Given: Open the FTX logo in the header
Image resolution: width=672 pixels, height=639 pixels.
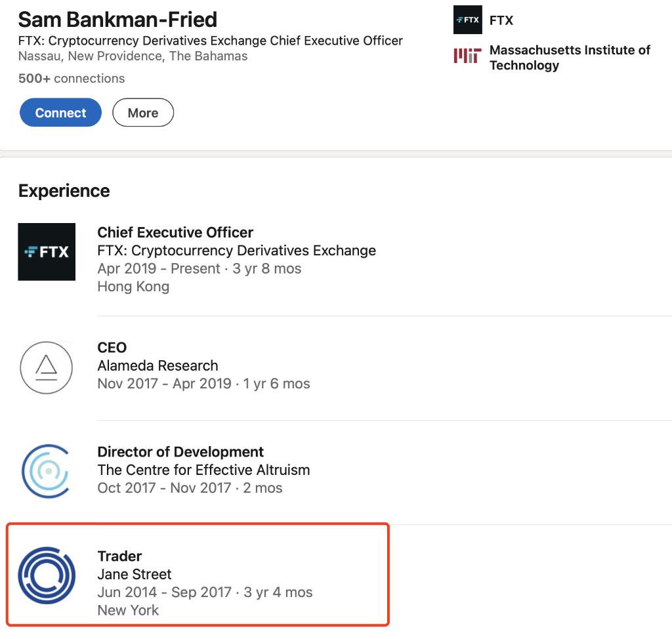Looking at the screenshot, I should (467, 20).
